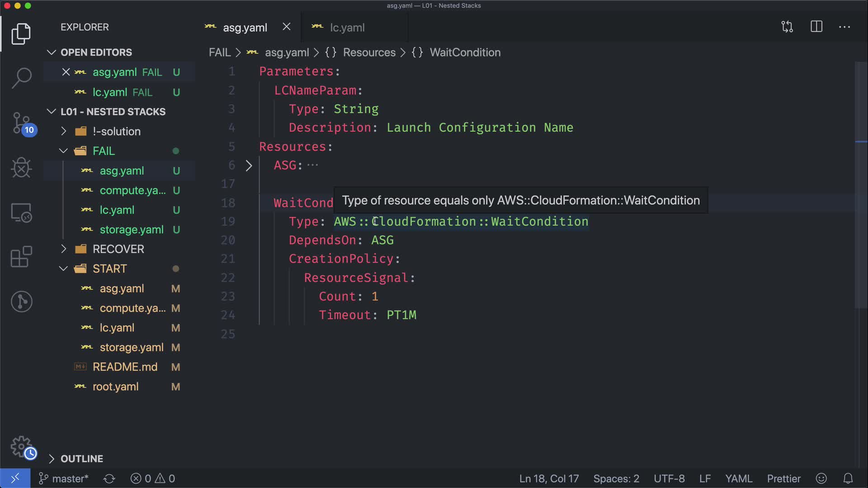Open the Search view in activity bar

coord(21,78)
